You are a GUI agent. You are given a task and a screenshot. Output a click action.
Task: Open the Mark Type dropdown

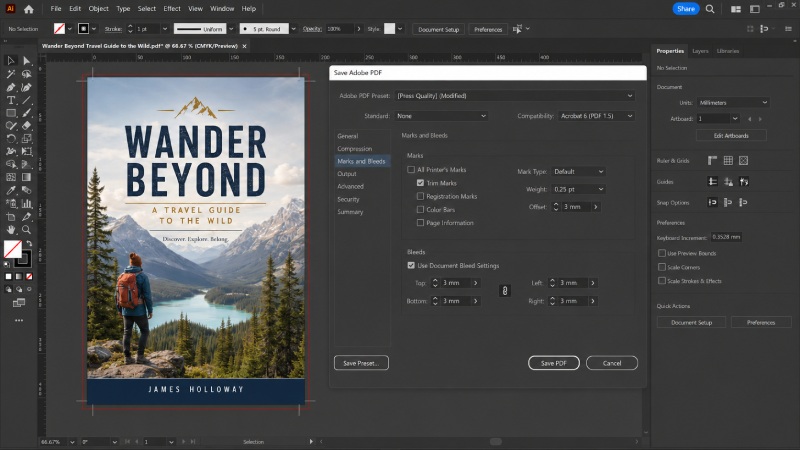(x=578, y=171)
